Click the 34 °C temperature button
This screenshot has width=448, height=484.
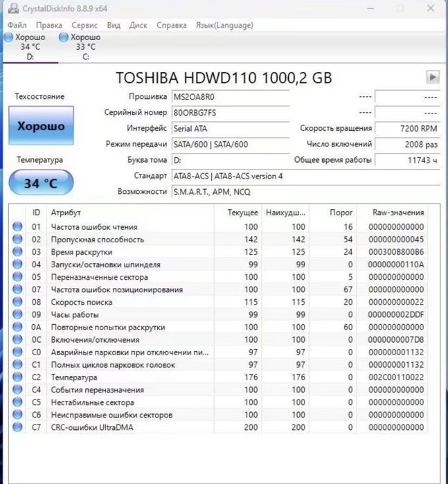pyautogui.click(x=41, y=183)
